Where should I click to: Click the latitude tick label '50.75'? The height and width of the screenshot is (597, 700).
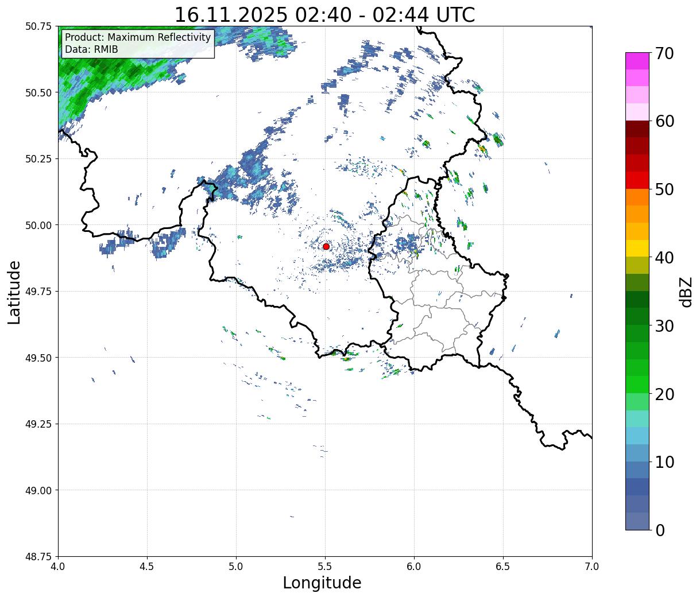pyautogui.click(x=38, y=26)
